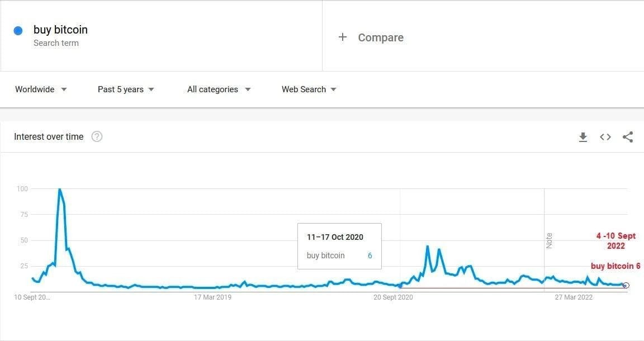
Task: Open the Web Search type dropdown
Action: [x=309, y=89]
